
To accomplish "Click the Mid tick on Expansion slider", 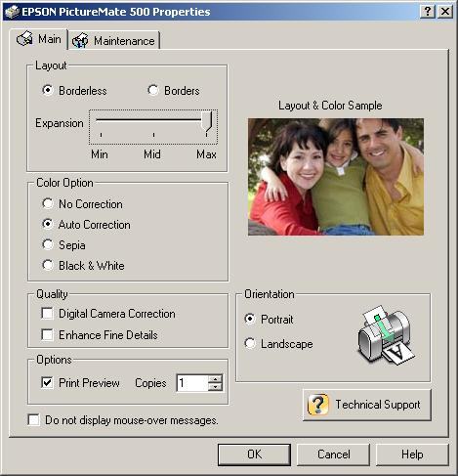I will click(153, 135).
